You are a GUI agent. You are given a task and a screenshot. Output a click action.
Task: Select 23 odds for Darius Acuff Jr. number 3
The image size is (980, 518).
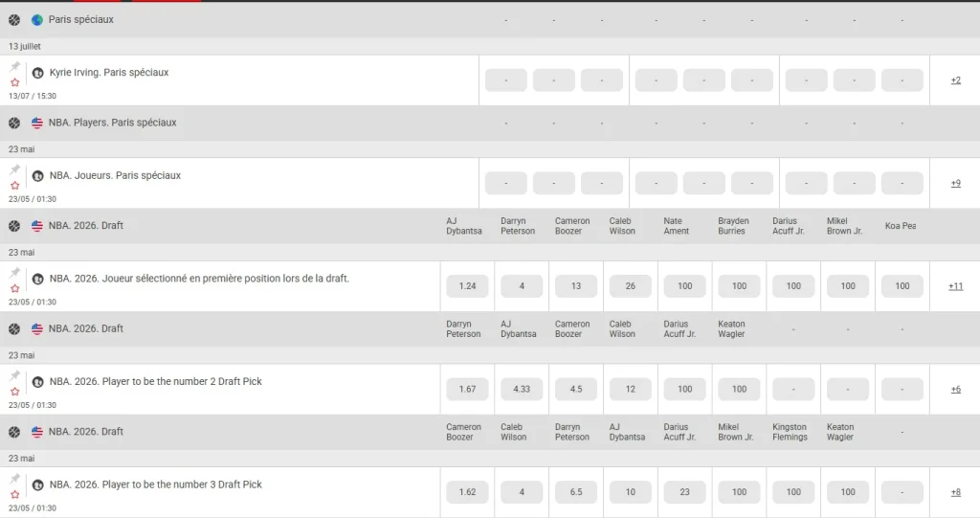click(x=685, y=492)
